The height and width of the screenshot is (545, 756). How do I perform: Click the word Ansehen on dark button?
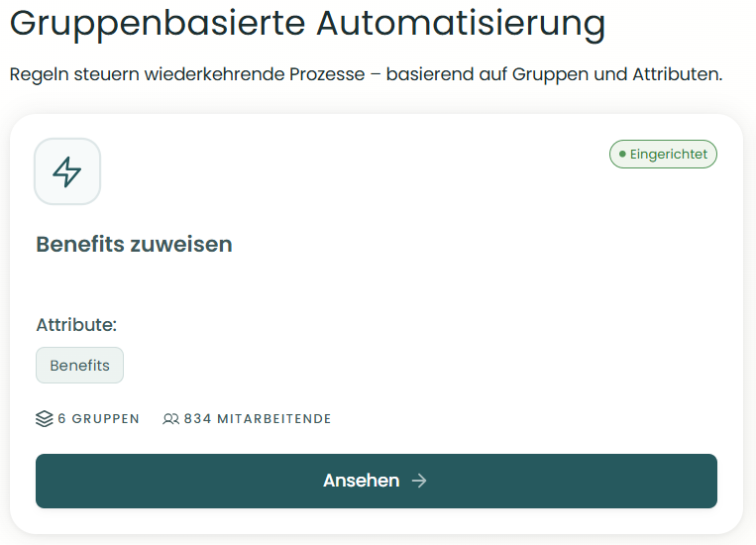click(x=361, y=481)
